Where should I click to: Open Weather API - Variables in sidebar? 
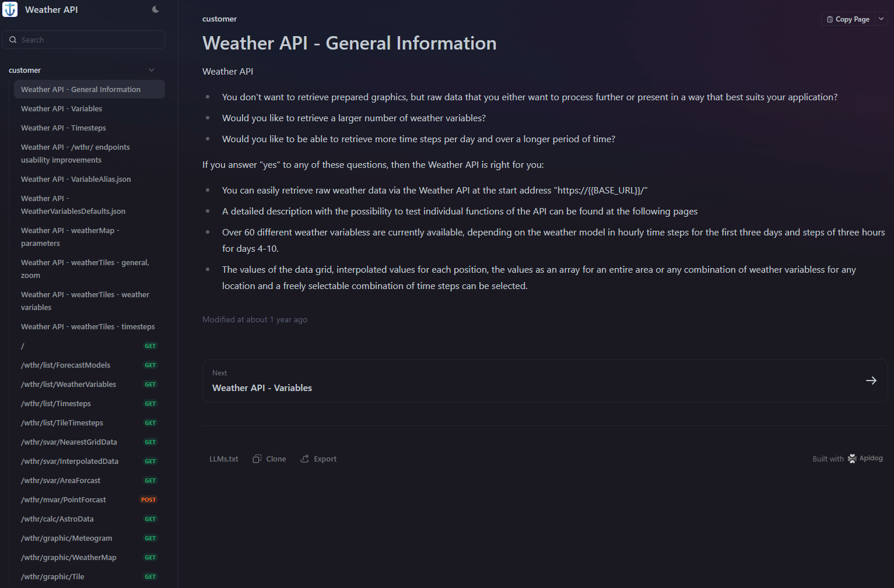[61, 108]
